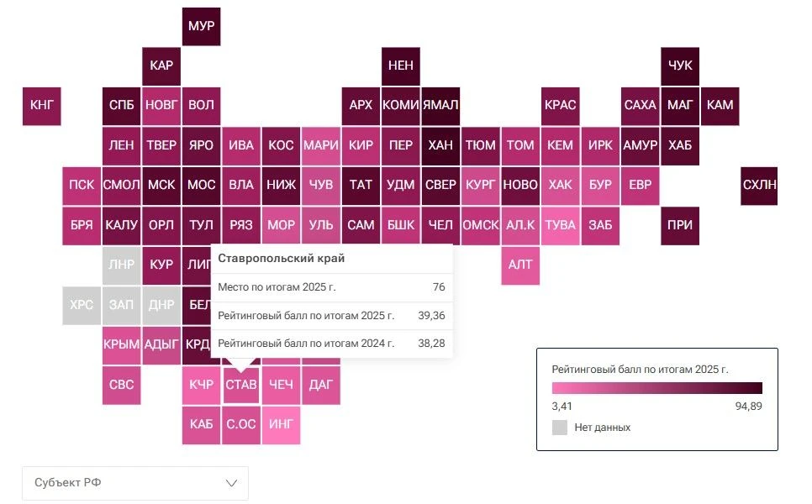Image resolution: width=812 pixels, height=504 pixels.
Task: Click the gradient legend color bar
Action: pyautogui.click(x=657, y=388)
